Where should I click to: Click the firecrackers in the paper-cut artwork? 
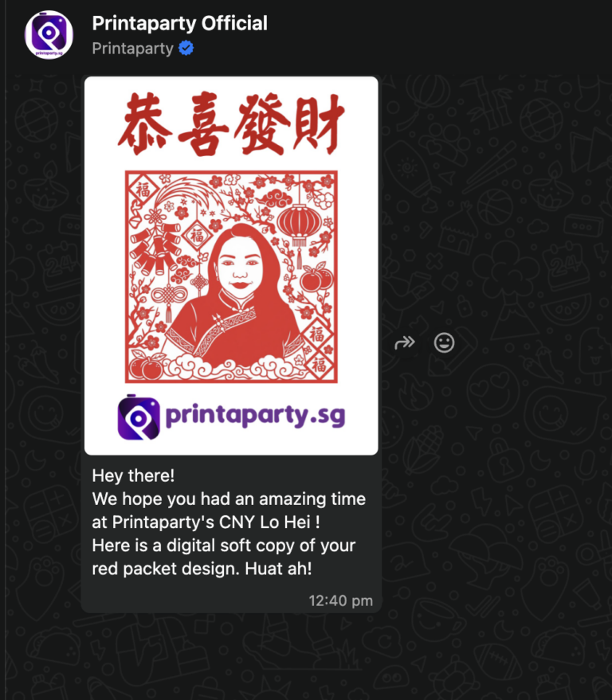pos(154,250)
